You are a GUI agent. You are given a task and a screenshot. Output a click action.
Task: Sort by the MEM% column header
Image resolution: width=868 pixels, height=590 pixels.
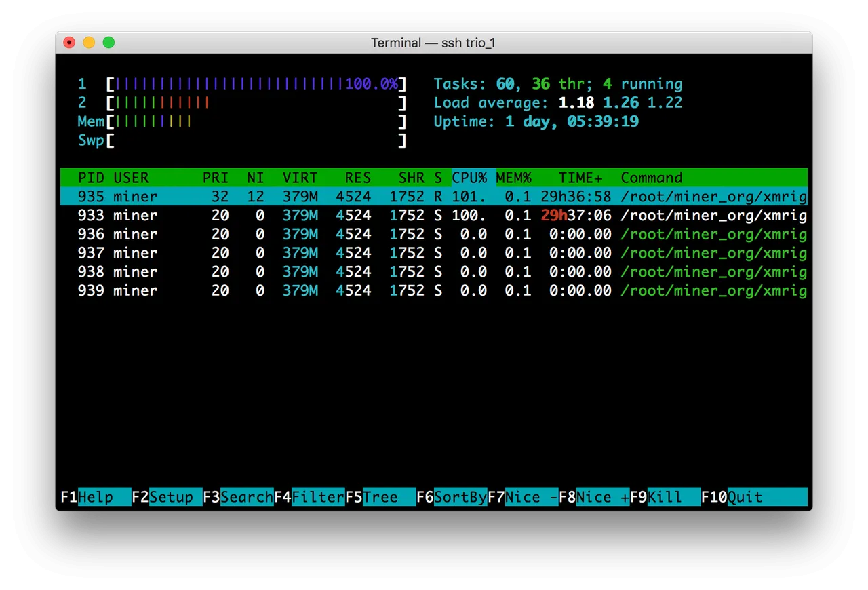tap(514, 178)
